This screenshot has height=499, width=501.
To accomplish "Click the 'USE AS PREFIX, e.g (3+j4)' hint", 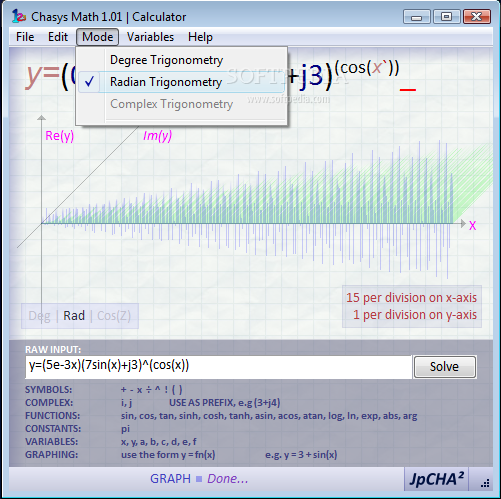I will [x=225, y=403].
